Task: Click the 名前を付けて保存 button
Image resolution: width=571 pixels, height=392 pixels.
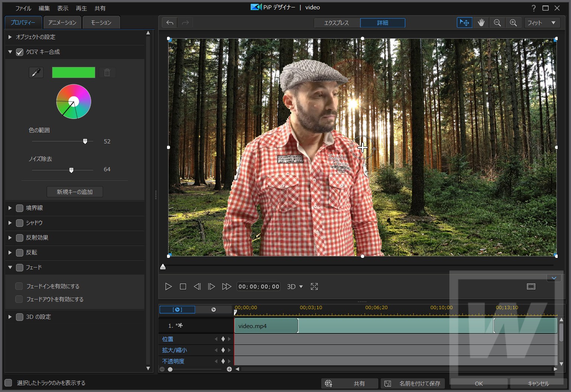Action: pos(413,383)
